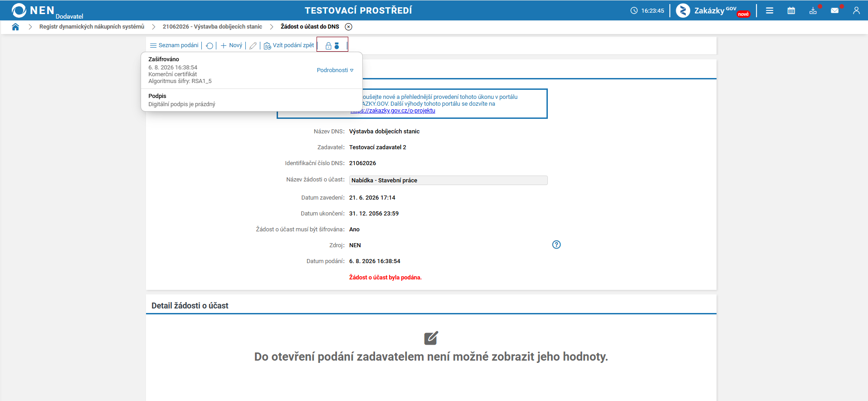Screen dimensions: 868x401
Task: Click the digital signature seal icon
Action: pos(336,46)
